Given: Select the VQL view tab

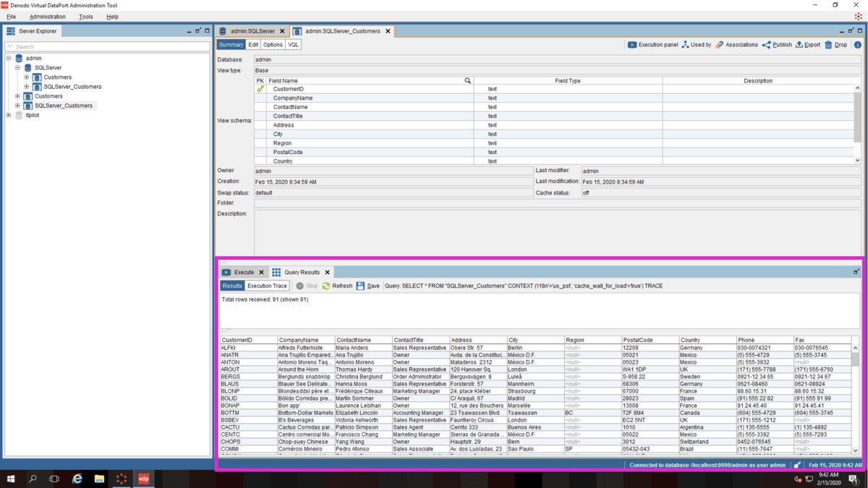Looking at the screenshot, I should [x=293, y=45].
